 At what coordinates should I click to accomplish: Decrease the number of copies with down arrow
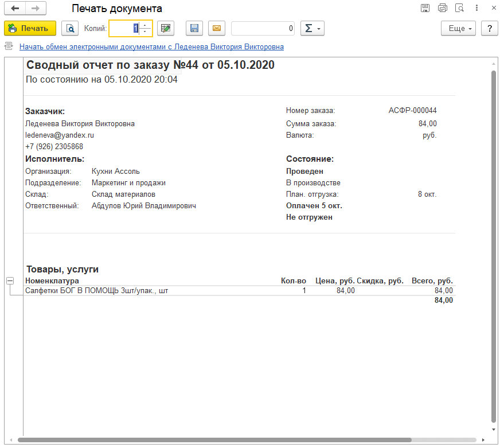(x=145, y=32)
